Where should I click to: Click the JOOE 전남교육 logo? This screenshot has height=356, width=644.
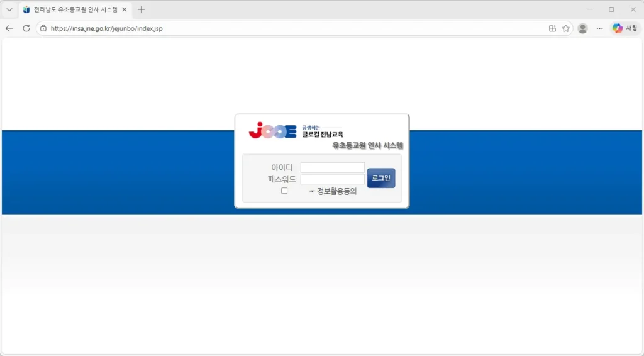[x=273, y=130]
